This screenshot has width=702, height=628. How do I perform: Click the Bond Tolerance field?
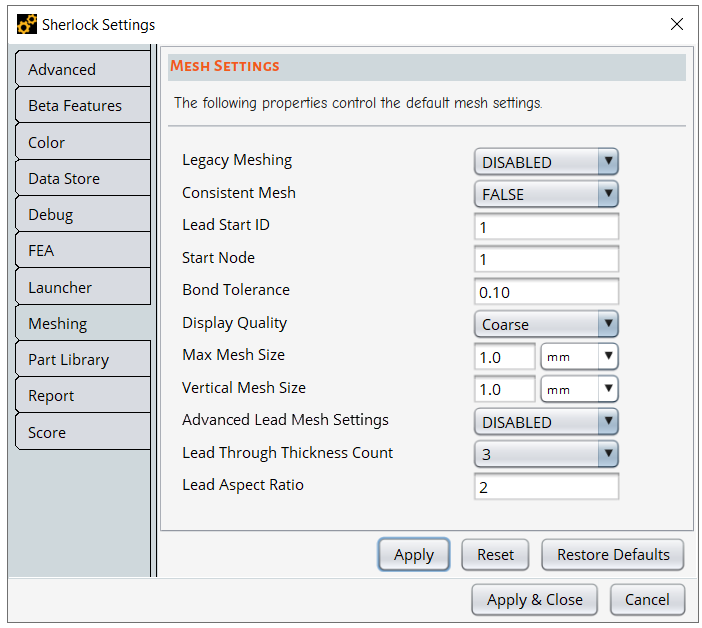pos(546,291)
